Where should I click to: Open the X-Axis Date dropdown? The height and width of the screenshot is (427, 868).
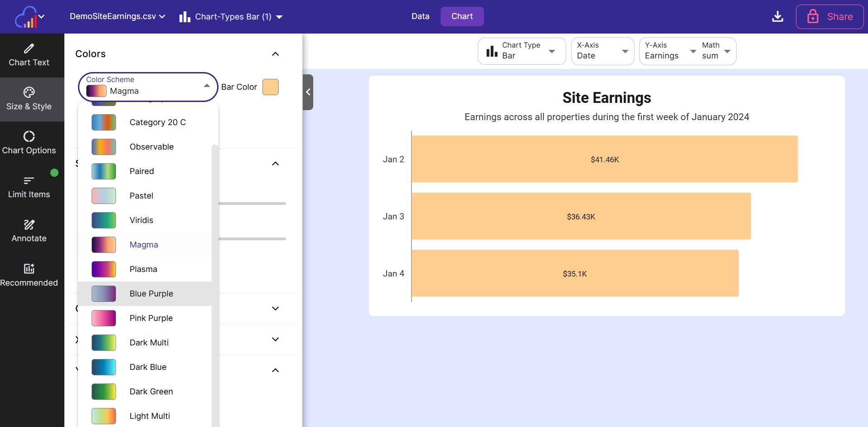[602, 51]
